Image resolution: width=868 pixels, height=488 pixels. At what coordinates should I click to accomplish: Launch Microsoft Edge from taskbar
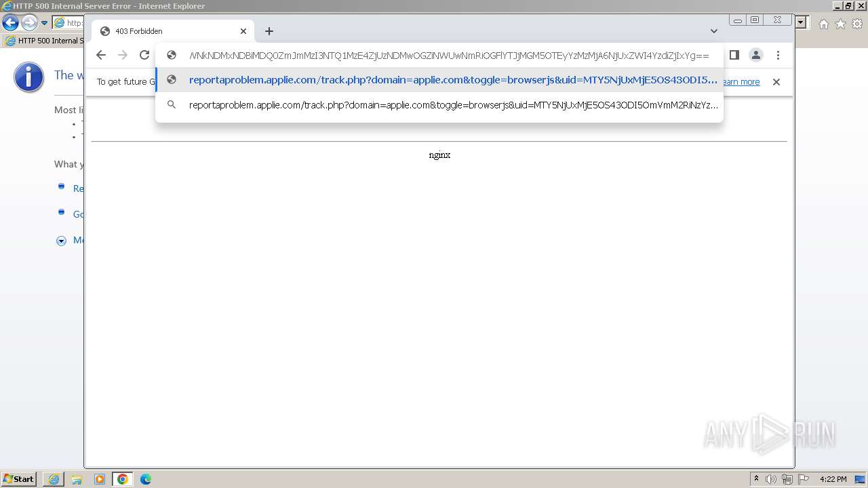click(x=146, y=479)
